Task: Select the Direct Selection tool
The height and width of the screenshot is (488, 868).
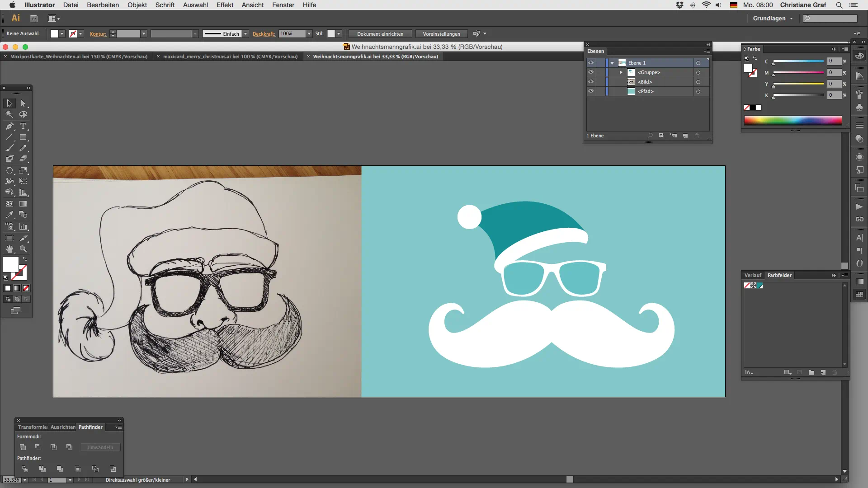Action: click(x=23, y=104)
